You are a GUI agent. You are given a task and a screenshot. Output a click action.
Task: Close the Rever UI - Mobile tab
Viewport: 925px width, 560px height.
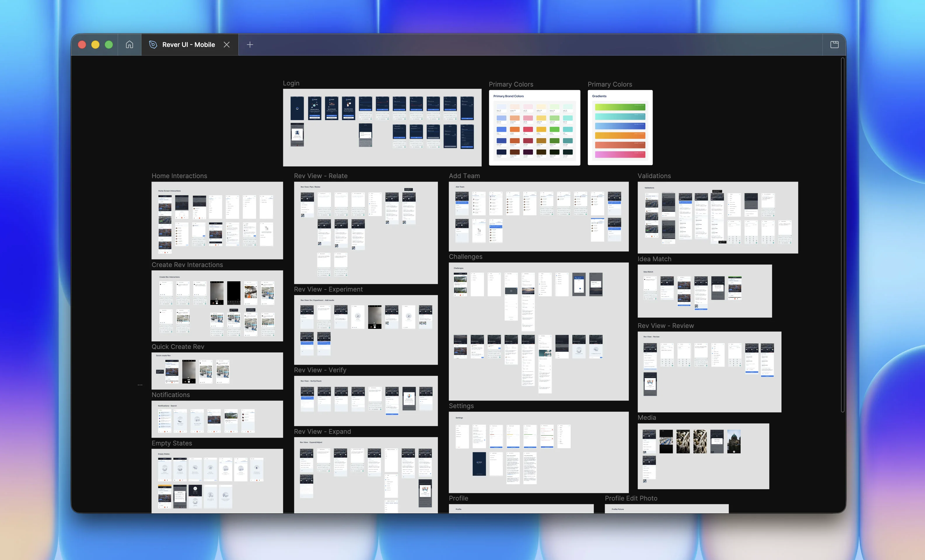[227, 44]
